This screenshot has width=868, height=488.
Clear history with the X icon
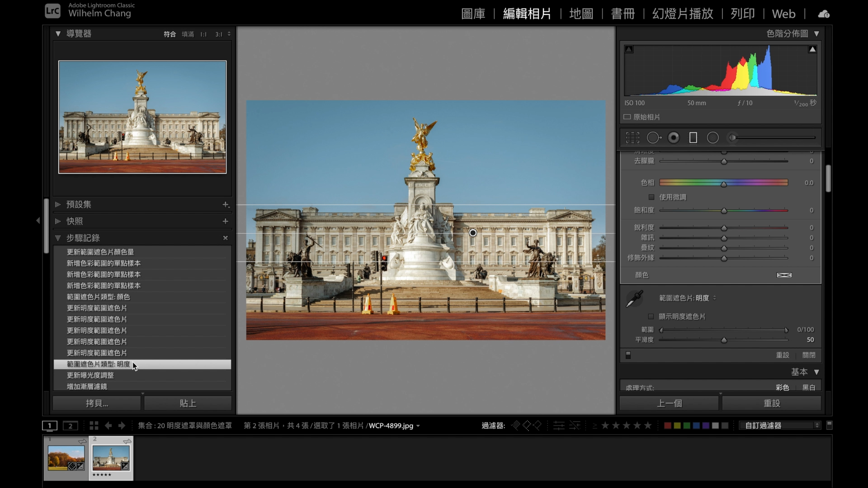pyautogui.click(x=225, y=238)
